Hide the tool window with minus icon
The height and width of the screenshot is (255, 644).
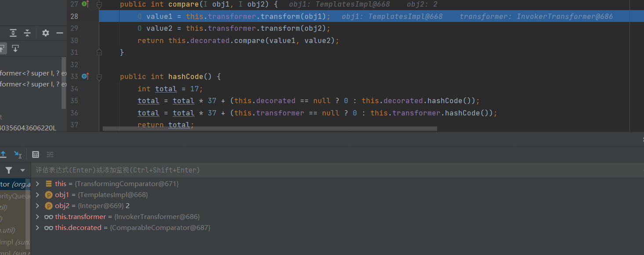[60, 33]
